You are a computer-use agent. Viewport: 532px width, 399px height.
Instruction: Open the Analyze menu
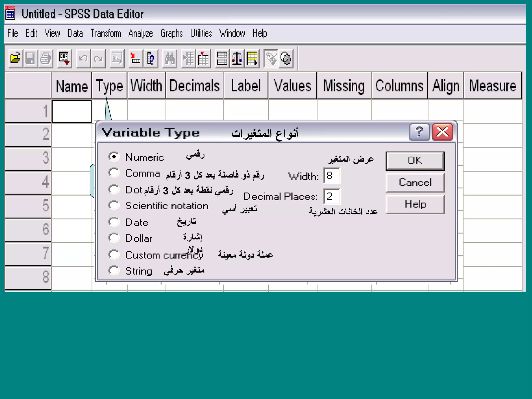point(141,33)
